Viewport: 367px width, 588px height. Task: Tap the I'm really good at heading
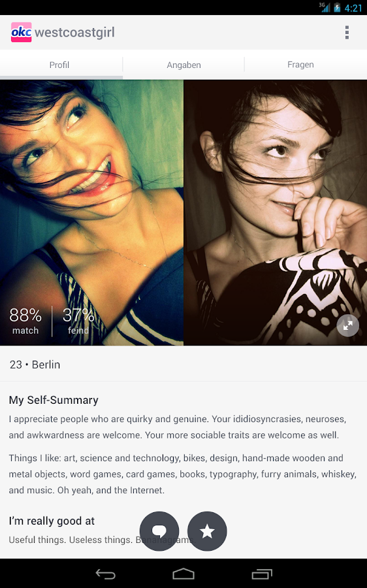(x=52, y=521)
